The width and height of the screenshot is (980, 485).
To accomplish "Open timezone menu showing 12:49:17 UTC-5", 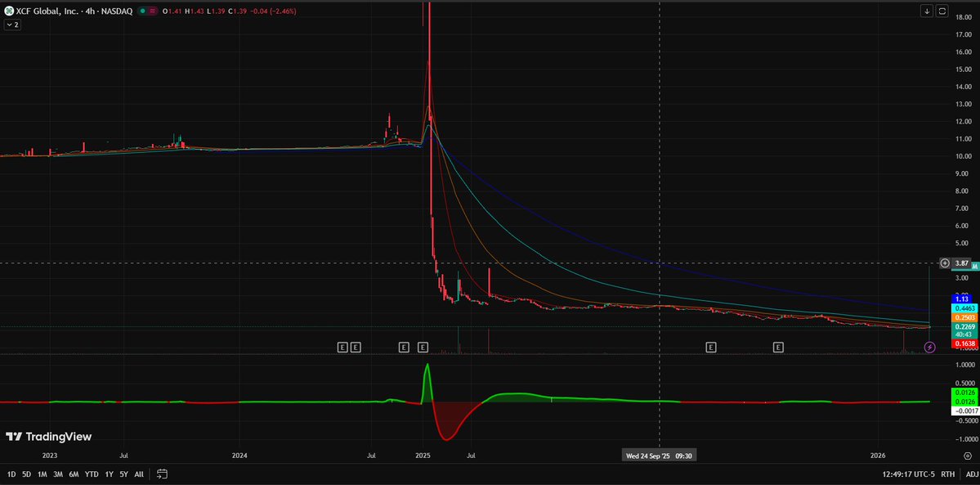I will click(909, 474).
